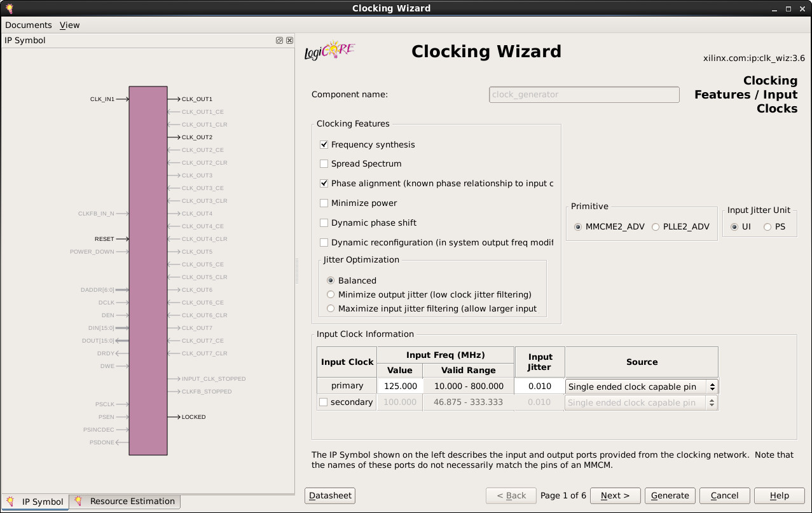The image size is (812, 513).
Task: Click the PSDONE port label
Action: (x=102, y=442)
